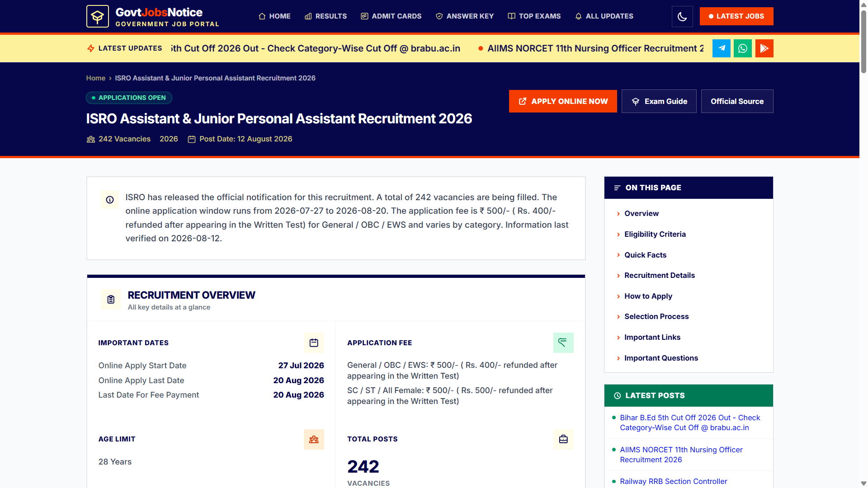Viewport: 868px width, 488px height.
Task: Open the Official Source button
Action: 737,101
